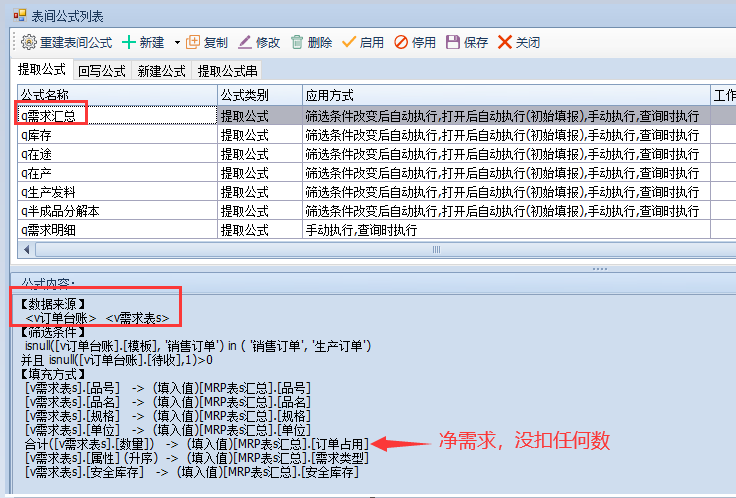736x498 pixels.
Task: Click the 【数据来源】 heading in formula content
Action: pos(53,304)
